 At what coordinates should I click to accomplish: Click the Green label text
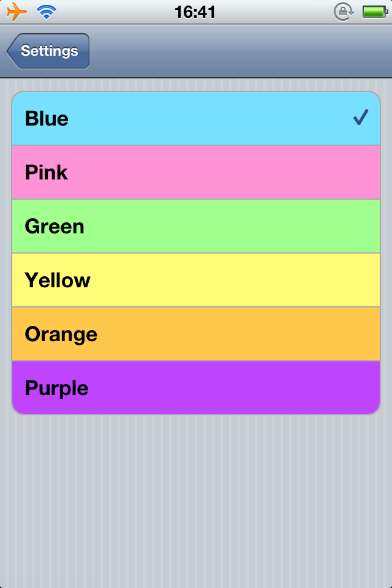(x=55, y=227)
